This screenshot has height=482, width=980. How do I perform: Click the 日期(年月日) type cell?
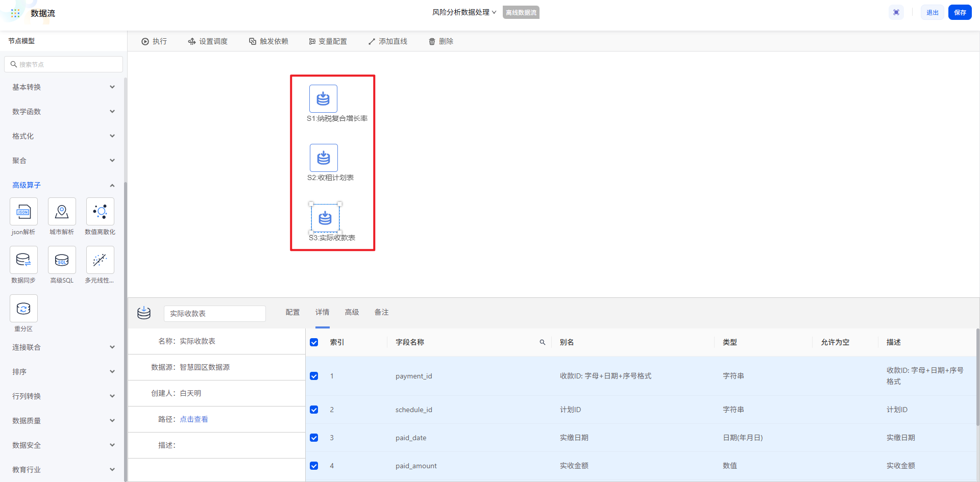coord(743,438)
